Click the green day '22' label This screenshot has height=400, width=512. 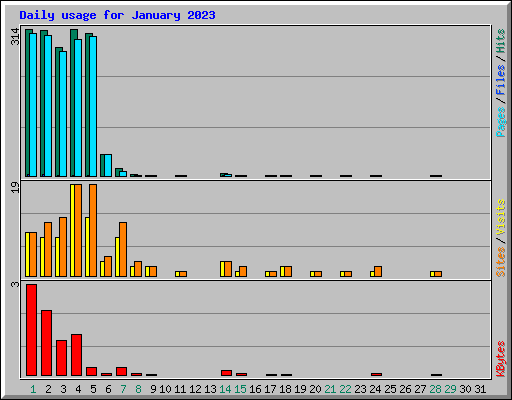(345, 389)
